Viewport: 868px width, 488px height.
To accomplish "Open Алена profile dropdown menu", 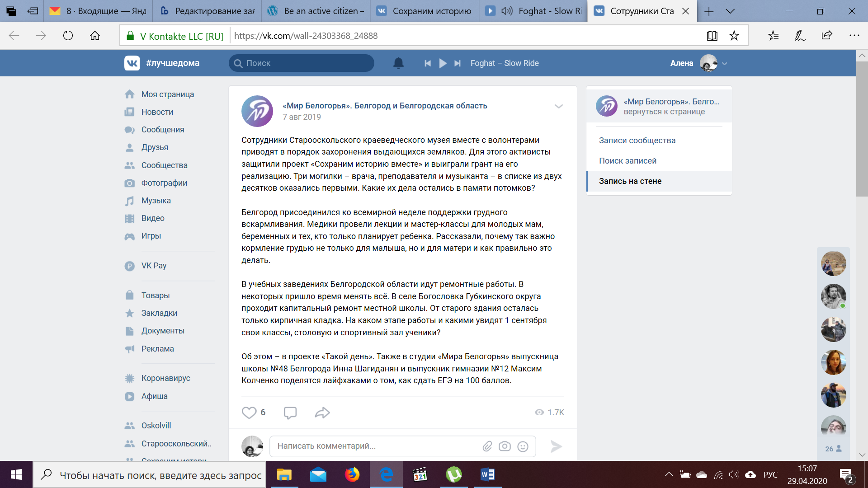I will coord(725,64).
